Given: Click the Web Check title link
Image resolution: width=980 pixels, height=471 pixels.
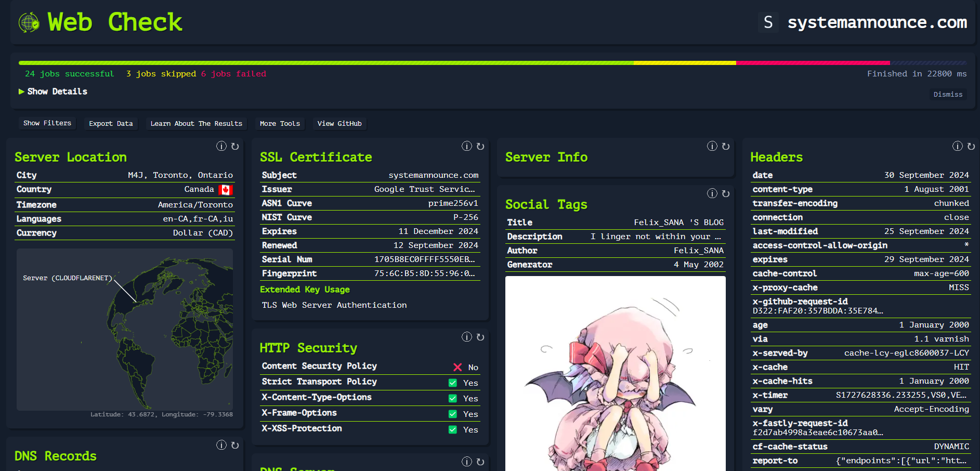Looking at the screenshot, I should point(115,22).
